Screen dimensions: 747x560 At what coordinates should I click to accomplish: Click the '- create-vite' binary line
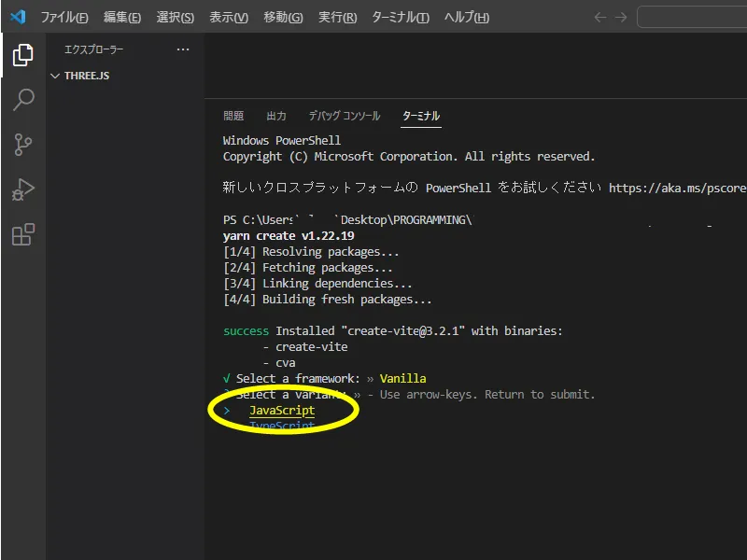click(305, 346)
